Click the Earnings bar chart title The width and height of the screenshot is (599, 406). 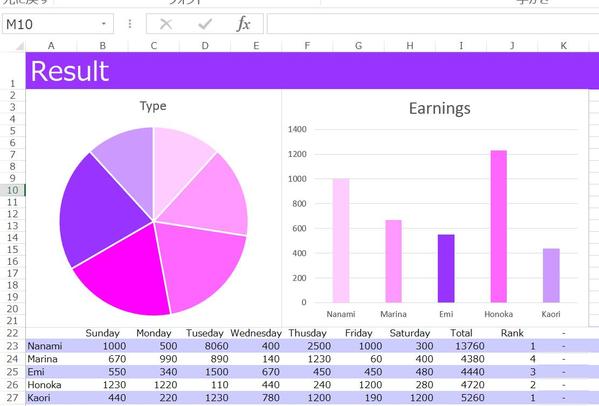point(439,108)
